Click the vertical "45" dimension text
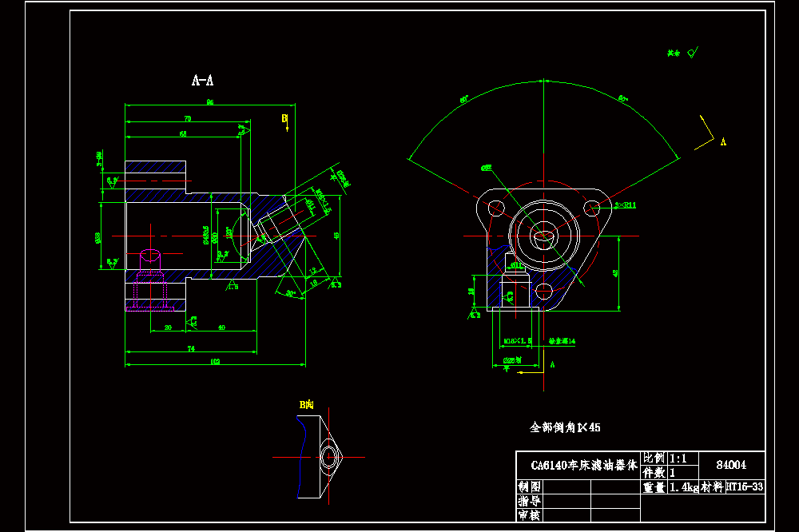Image resolution: width=799 pixels, height=532 pixels. [x=336, y=236]
